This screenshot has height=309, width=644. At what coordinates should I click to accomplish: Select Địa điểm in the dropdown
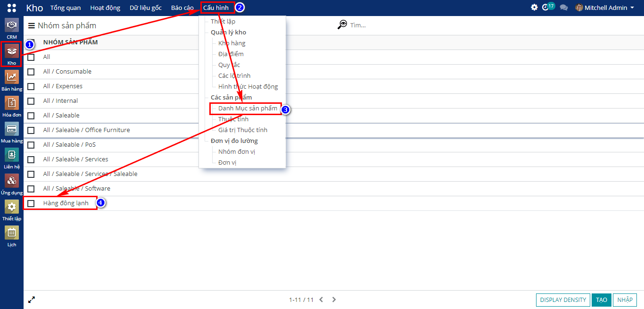[x=231, y=54]
